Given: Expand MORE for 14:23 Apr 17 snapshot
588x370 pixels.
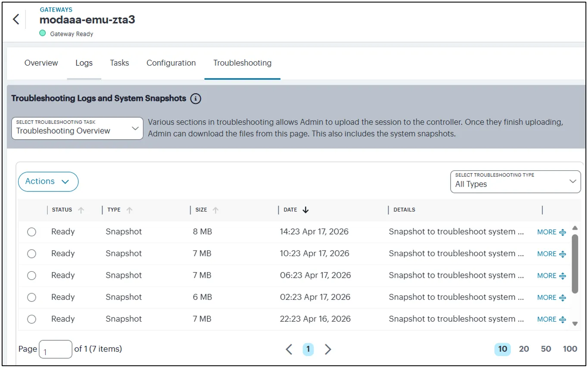Looking at the screenshot, I should pos(551,232).
